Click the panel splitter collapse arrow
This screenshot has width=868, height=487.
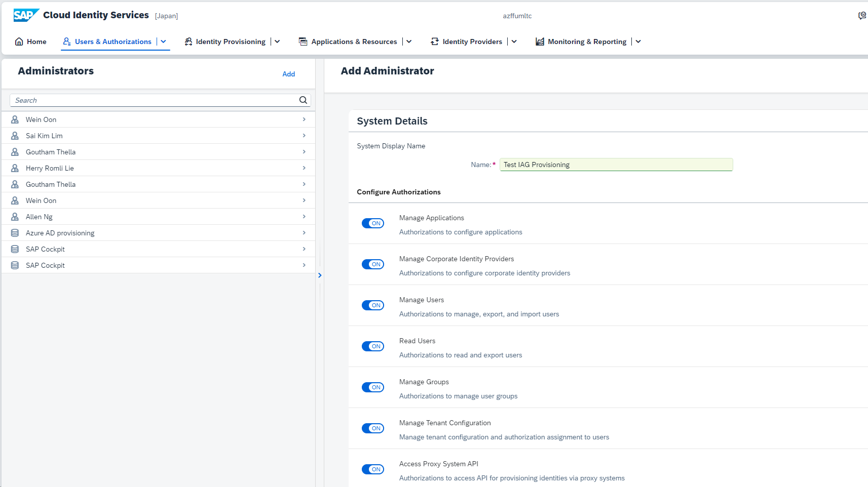point(320,275)
